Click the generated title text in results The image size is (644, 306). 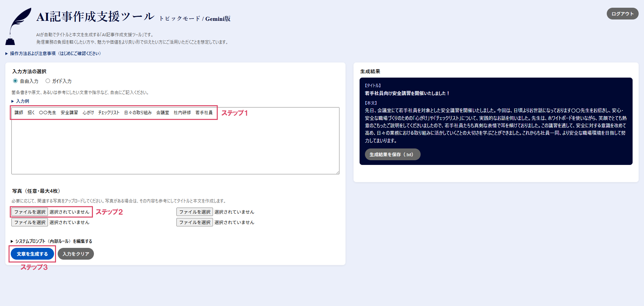tap(407, 93)
